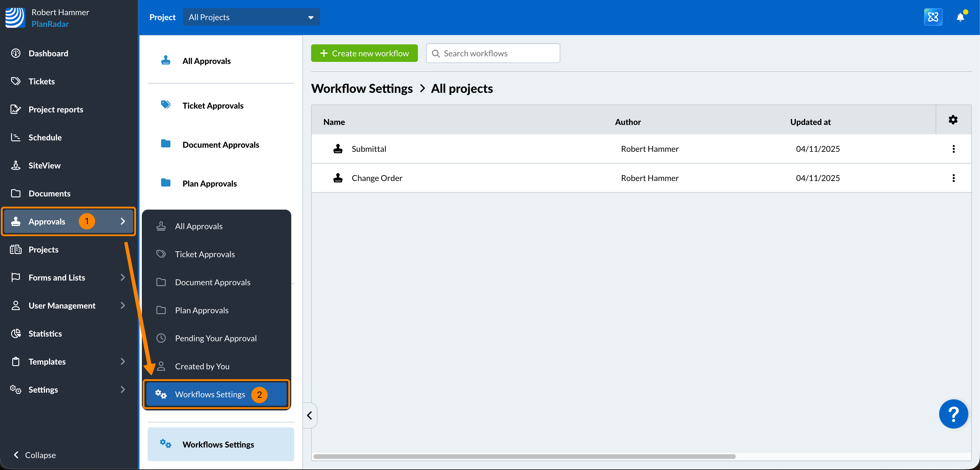Click the table column settings gear icon

click(x=953, y=120)
